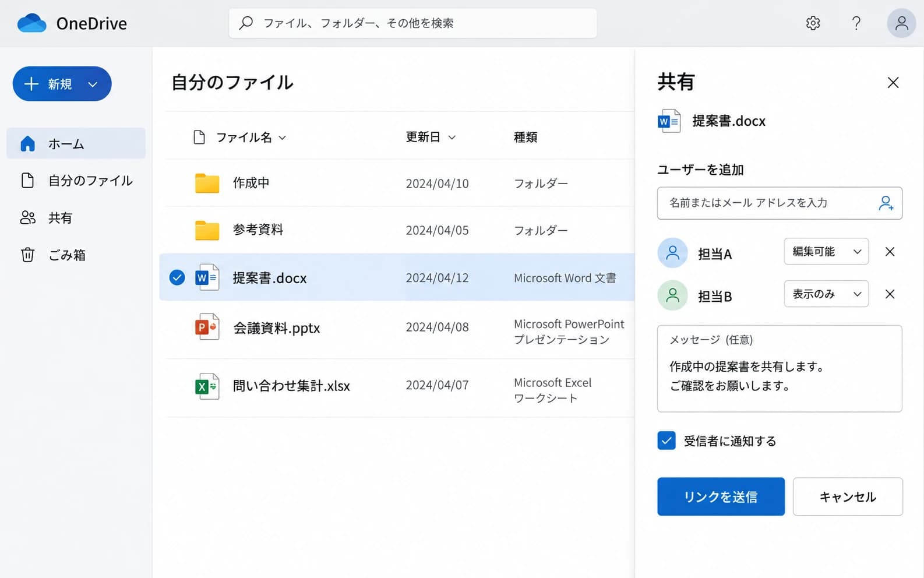The image size is (924, 578).
Task: Click the Microsoft Excel ワークシート type cell
Action: [552, 390]
